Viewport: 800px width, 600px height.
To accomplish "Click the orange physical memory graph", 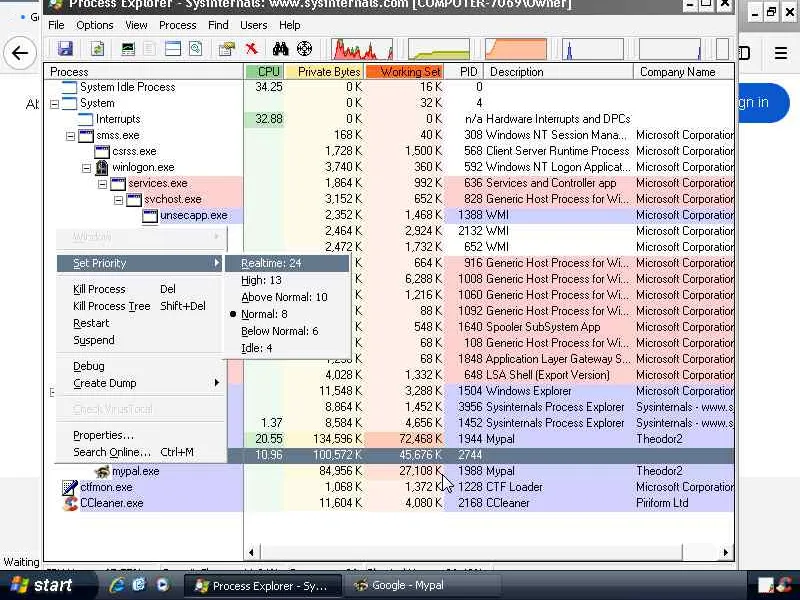I will click(516, 49).
